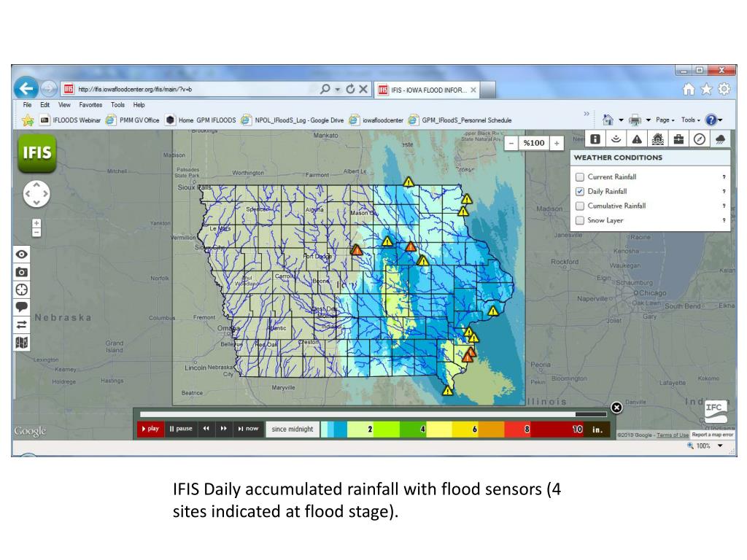Zoom out the map with small minus button
The width and height of the screenshot is (747, 560).
[x=36, y=233]
